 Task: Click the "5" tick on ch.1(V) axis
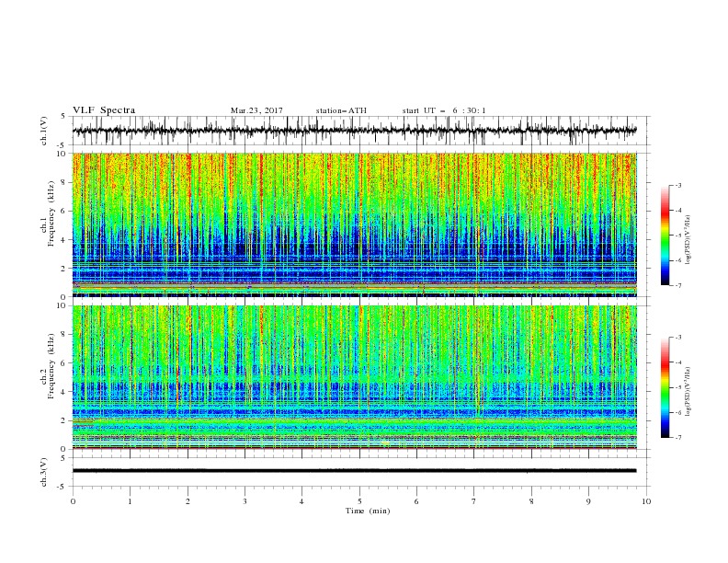click(x=64, y=116)
